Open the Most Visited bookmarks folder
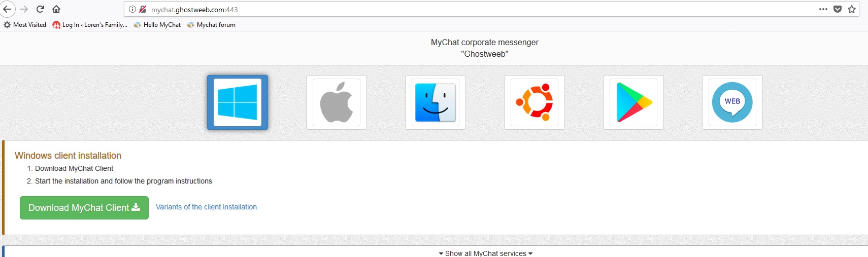The width and height of the screenshot is (868, 257). click(25, 24)
